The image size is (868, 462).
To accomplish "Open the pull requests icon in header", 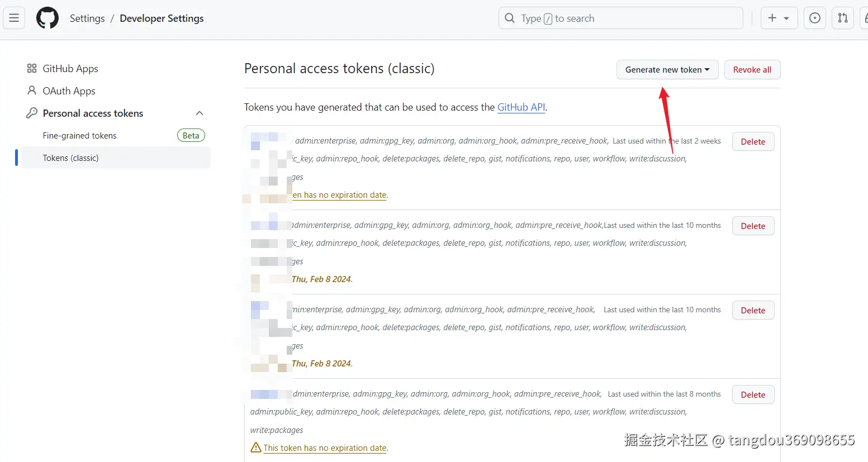I will pyautogui.click(x=843, y=18).
